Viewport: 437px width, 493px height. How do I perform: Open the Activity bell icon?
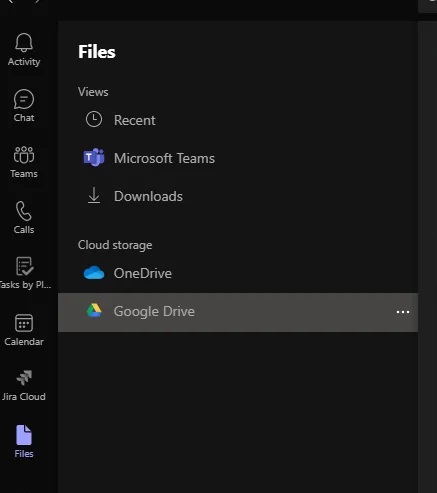point(24,43)
